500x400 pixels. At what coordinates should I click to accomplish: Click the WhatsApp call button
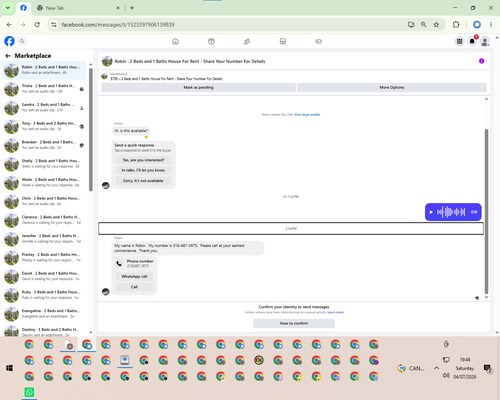click(134, 276)
